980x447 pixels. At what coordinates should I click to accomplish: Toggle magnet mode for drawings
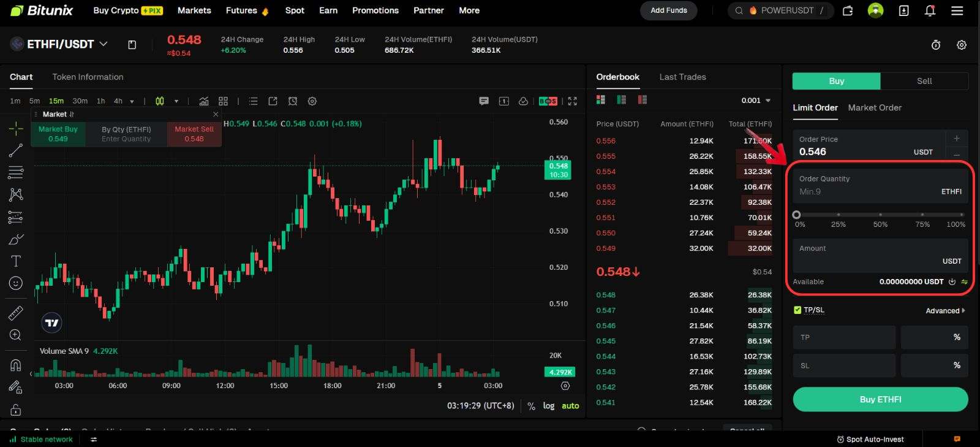coord(16,365)
